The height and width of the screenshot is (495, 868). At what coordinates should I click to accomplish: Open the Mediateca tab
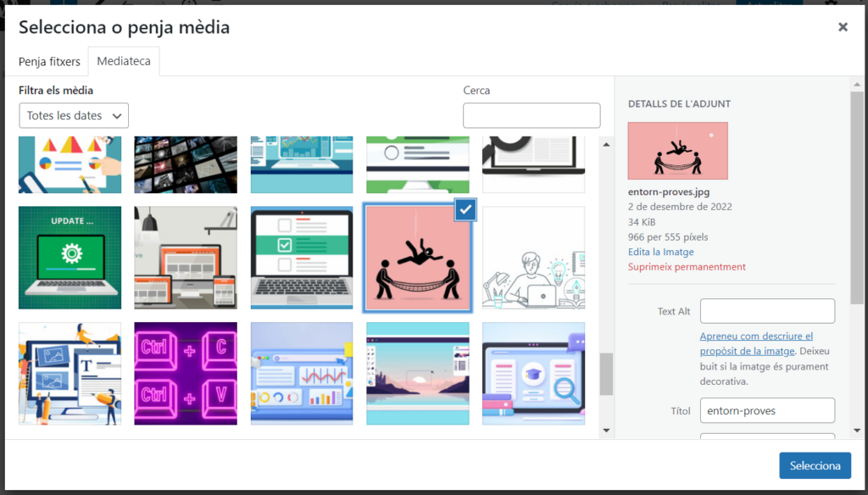pos(124,62)
